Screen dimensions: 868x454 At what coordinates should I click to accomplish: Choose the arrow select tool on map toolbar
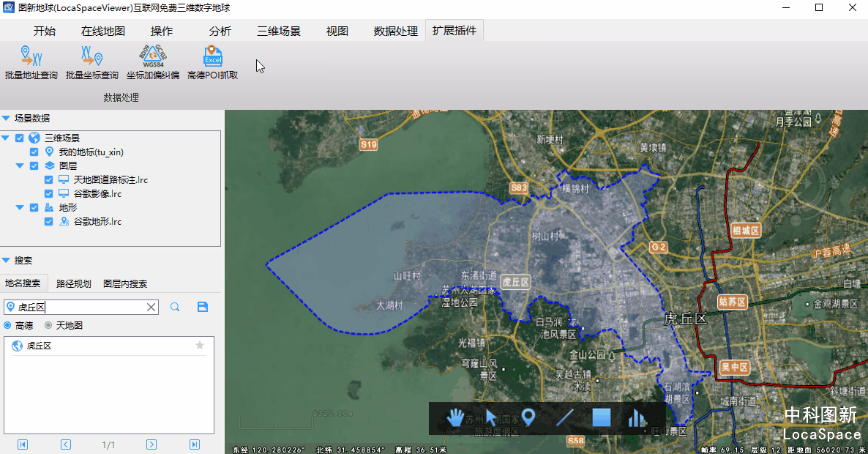point(491,417)
